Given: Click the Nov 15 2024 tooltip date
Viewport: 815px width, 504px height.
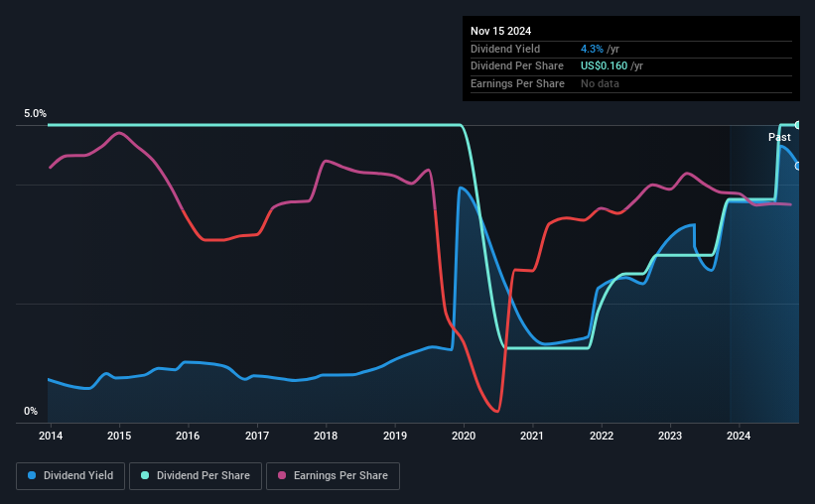Looking at the screenshot, I should pyautogui.click(x=500, y=31).
